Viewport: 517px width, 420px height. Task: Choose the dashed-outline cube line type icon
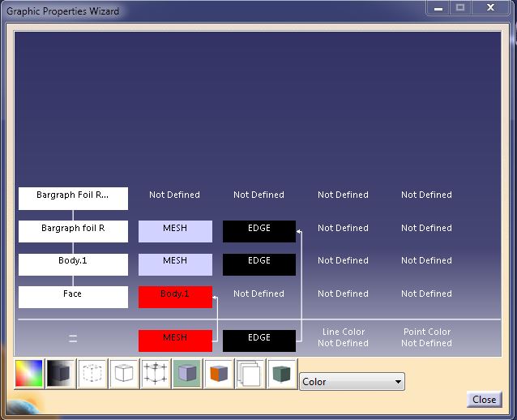click(x=92, y=374)
